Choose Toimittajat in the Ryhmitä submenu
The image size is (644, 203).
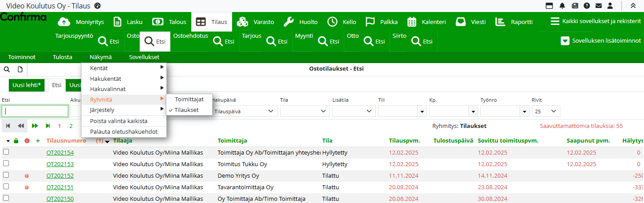click(x=189, y=100)
